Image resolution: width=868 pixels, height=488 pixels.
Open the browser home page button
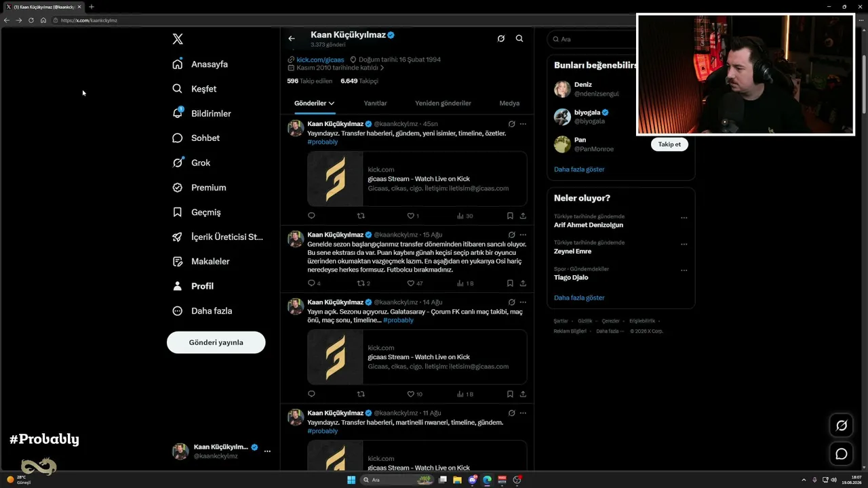point(43,20)
